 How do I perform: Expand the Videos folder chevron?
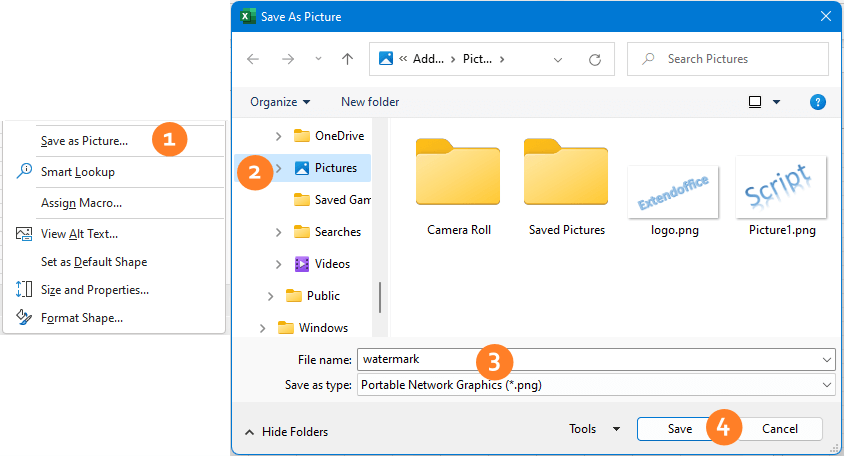[278, 264]
